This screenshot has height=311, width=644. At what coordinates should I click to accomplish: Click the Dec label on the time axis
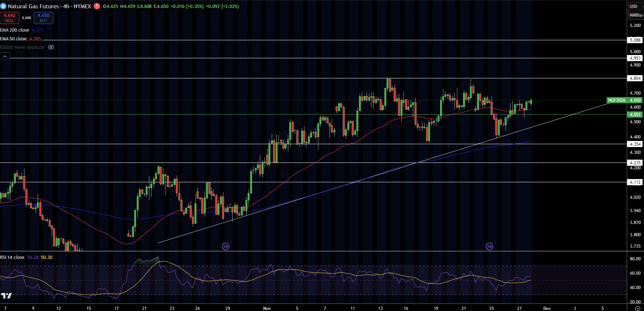point(547,308)
